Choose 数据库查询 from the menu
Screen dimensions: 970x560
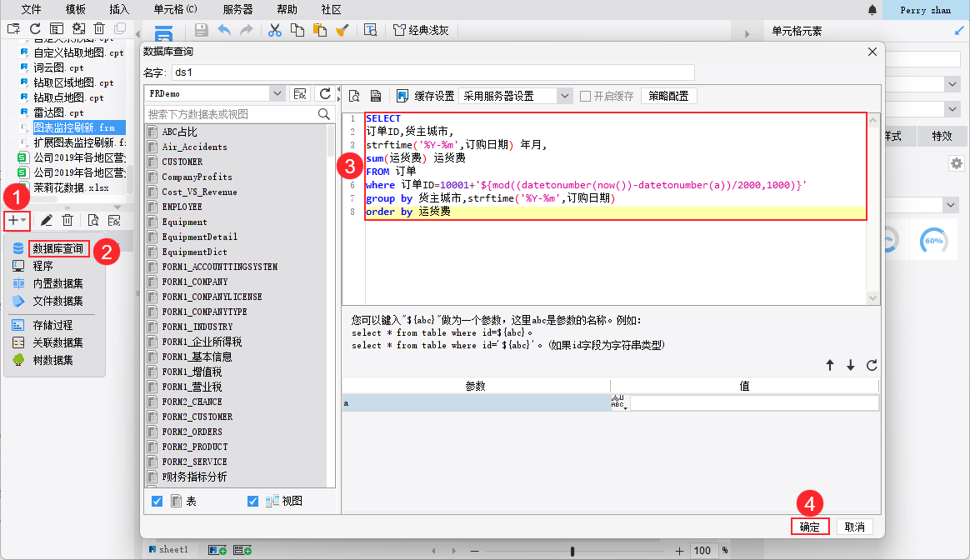pyautogui.click(x=58, y=248)
